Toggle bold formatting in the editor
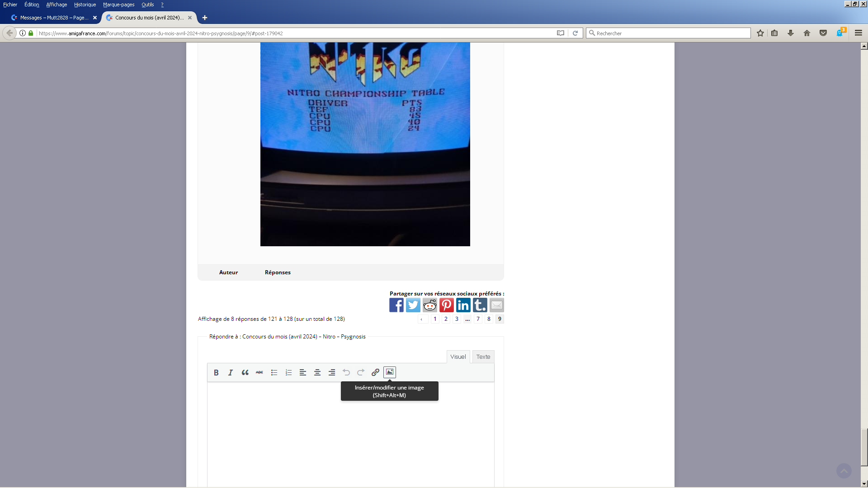 click(x=216, y=372)
